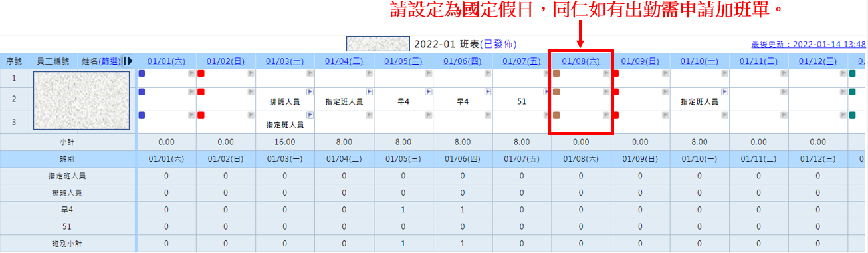Screen dimensions: 868x253
Task: Open the flag icon in row 3 under 01/04(二)
Action: click(369, 115)
